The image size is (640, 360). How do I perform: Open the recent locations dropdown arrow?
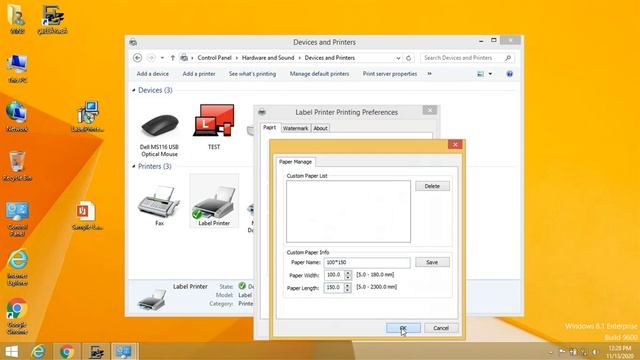(x=162, y=58)
